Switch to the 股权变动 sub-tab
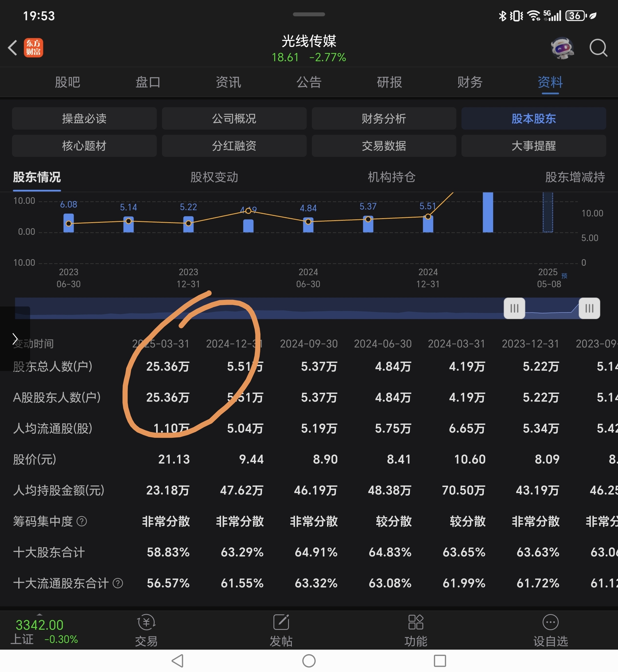The image size is (618, 672). point(214,177)
